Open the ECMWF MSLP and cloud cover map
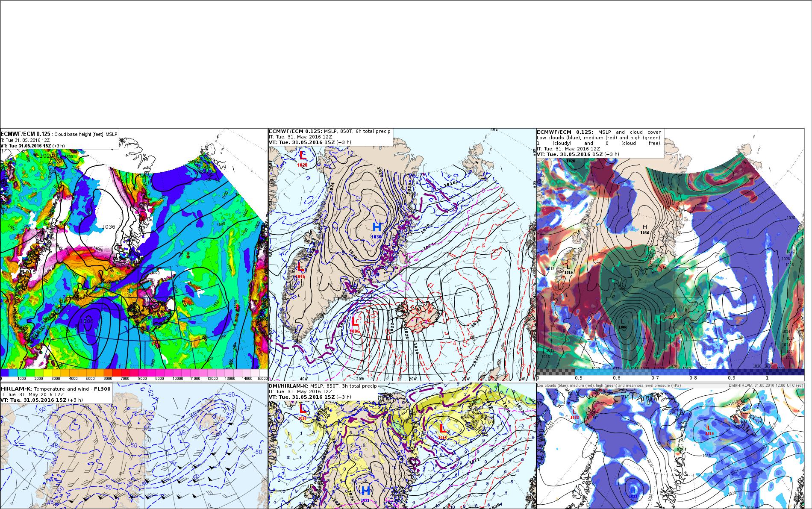 (670, 255)
